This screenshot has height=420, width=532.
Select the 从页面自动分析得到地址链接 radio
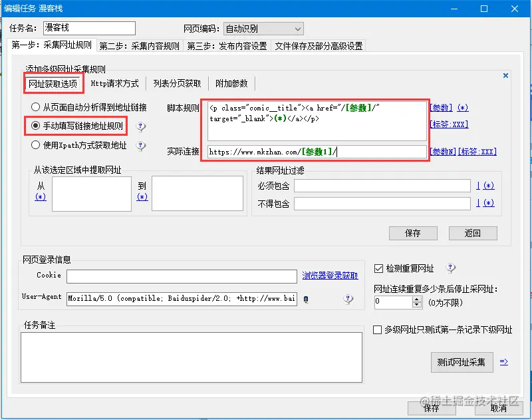tap(35, 106)
